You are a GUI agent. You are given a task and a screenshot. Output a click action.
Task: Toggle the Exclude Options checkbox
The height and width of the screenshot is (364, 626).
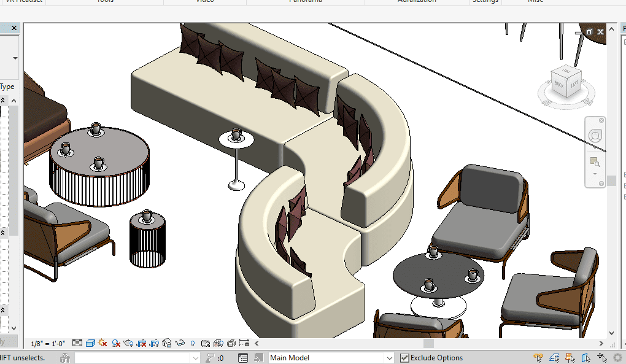tap(404, 358)
